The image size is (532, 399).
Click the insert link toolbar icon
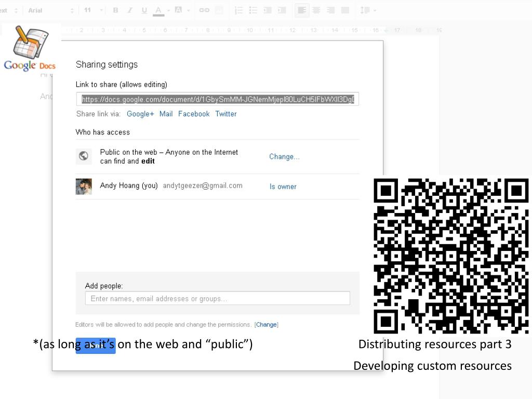[204, 10]
